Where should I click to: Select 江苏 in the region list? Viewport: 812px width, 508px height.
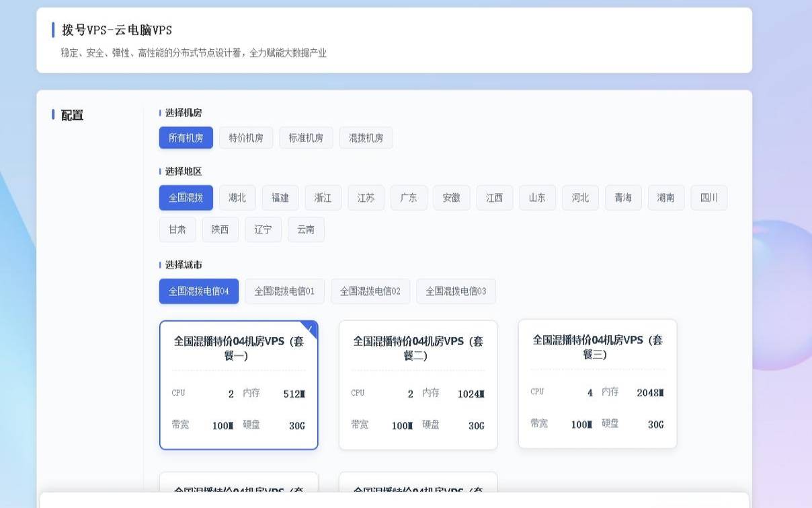coord(366,197)
